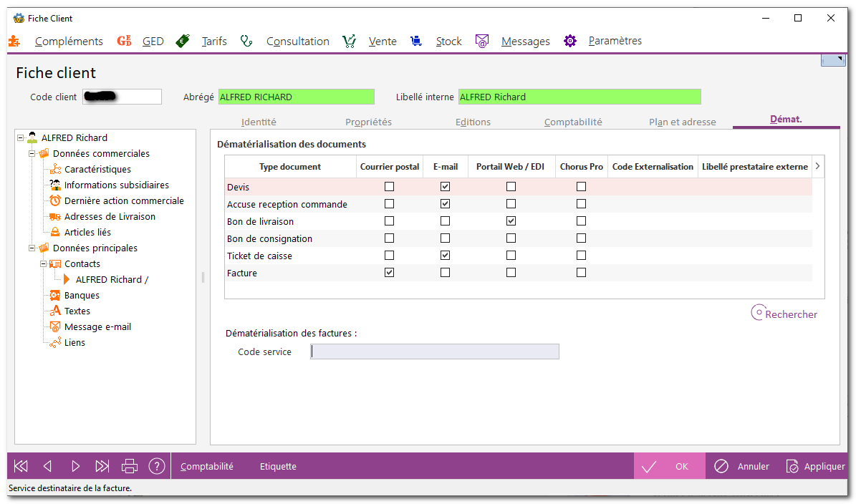This screenshot has width=856, height=504.
Task: Select Adresses de Livraison in tree
Action: (x=109, y=216)
